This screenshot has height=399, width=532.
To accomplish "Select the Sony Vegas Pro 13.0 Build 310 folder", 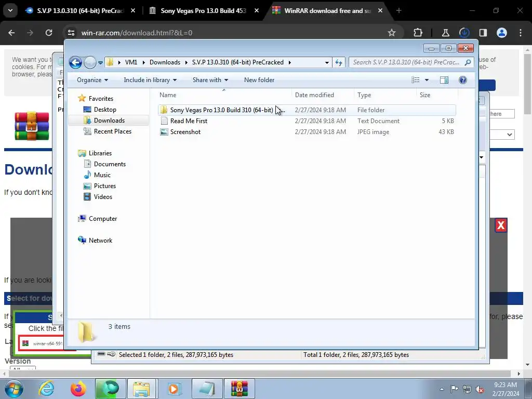I will click(x=307, y=110).
